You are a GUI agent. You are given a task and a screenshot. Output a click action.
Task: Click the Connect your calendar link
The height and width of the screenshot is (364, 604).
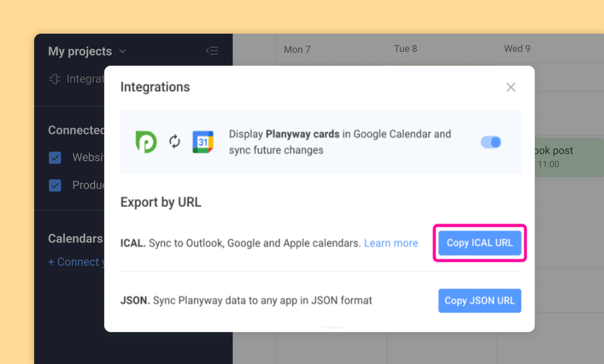pyautogui.click(x=75, y=262)
